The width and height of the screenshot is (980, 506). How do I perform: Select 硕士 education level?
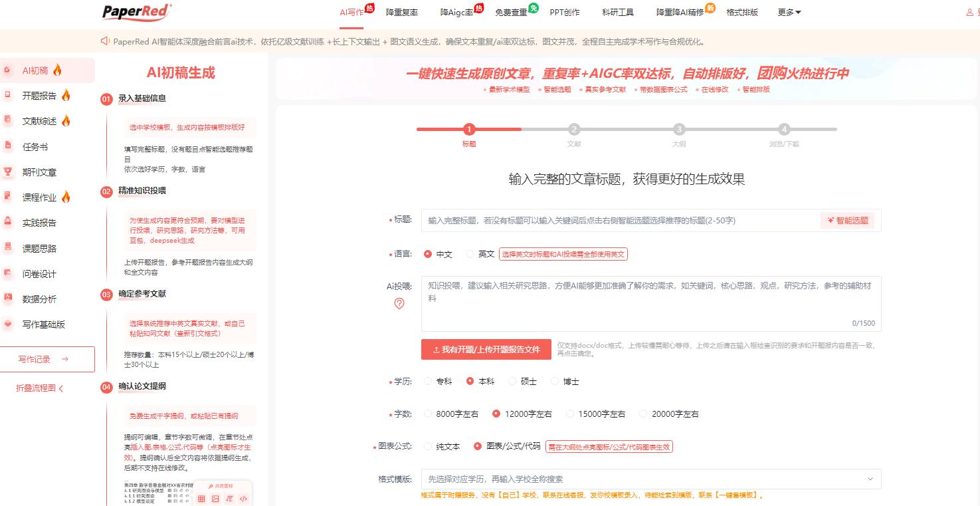[x=512, y=381]
